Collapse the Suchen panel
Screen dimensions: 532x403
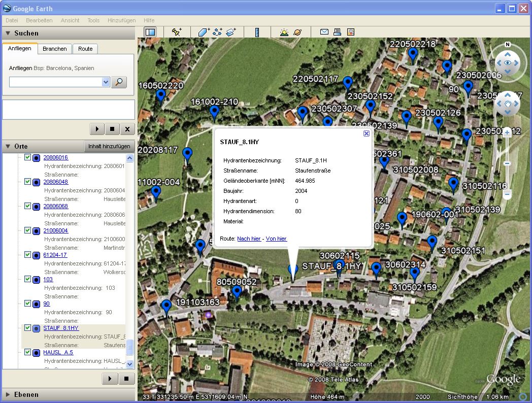8,33
